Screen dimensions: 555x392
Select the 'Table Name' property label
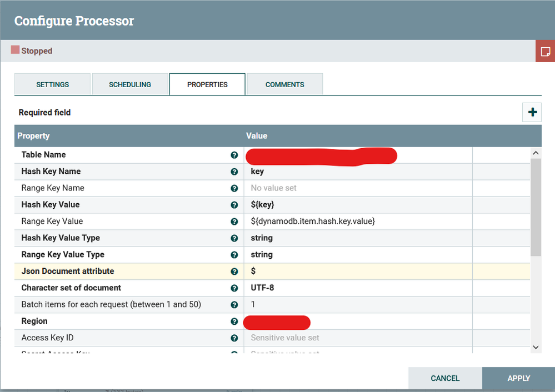(43, 154)
